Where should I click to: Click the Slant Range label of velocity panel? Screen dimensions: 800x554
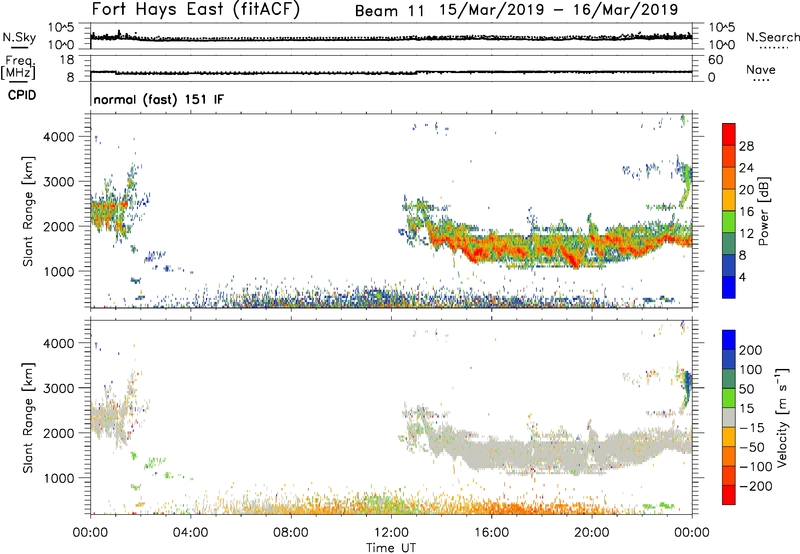(x=28, y=418)
